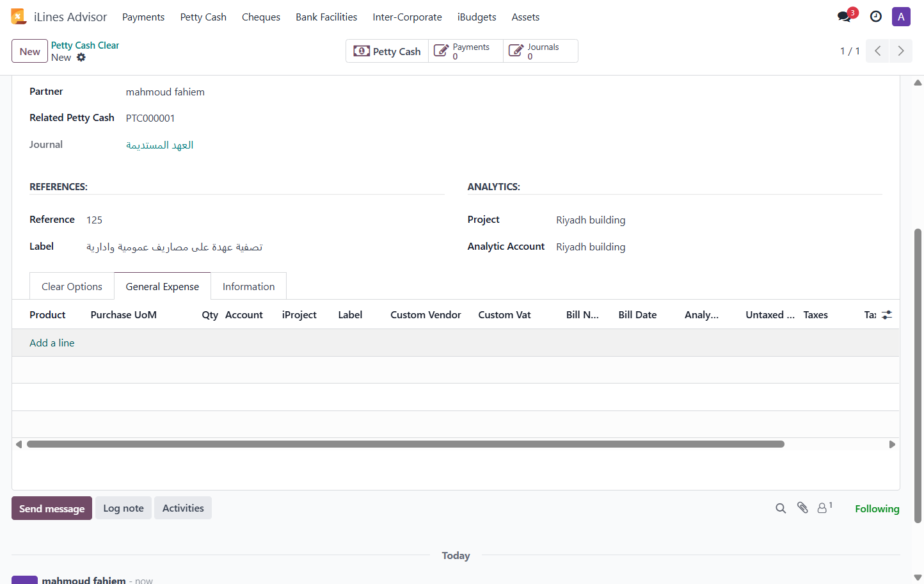Open the activities clock icon
The width and height of the screenshot is (924, 584).
point(876,17)
